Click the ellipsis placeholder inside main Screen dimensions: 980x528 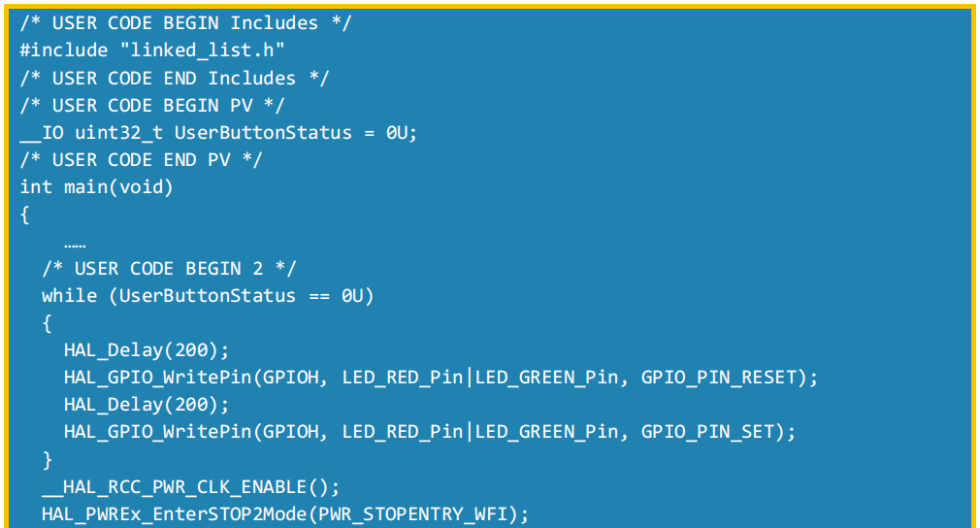[75, 246]
